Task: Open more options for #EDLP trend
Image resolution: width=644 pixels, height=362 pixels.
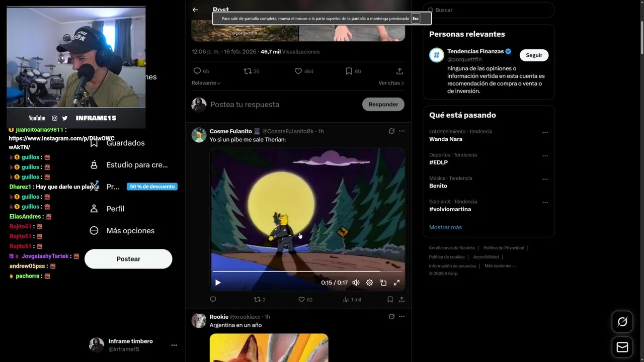Action: pyautogui.click(x=545, y=156)
